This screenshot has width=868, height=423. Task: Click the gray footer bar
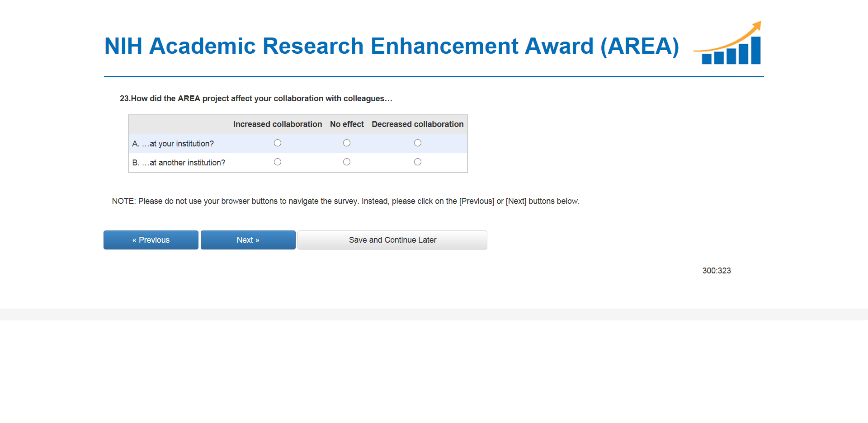[x=434, y=315]
